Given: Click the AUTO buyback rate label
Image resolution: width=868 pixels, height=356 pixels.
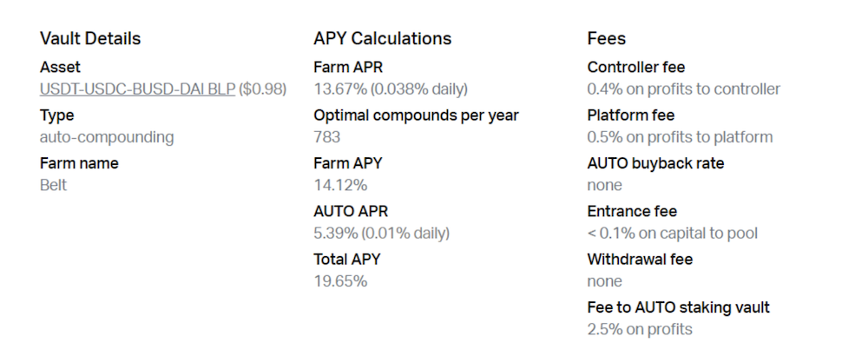Looking at the screenshot, I should 655,163.
